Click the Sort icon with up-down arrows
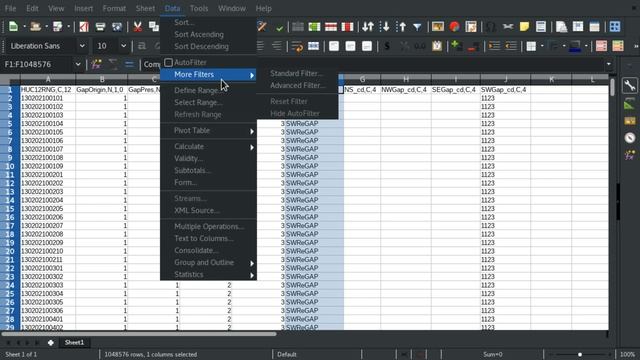Image resolution: width=640 pixels, height=360 pixels. click(x=368, y=27)
